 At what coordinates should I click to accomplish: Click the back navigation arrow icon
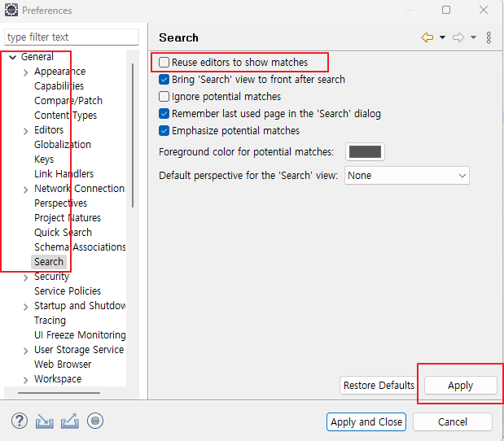coord(427,37)
